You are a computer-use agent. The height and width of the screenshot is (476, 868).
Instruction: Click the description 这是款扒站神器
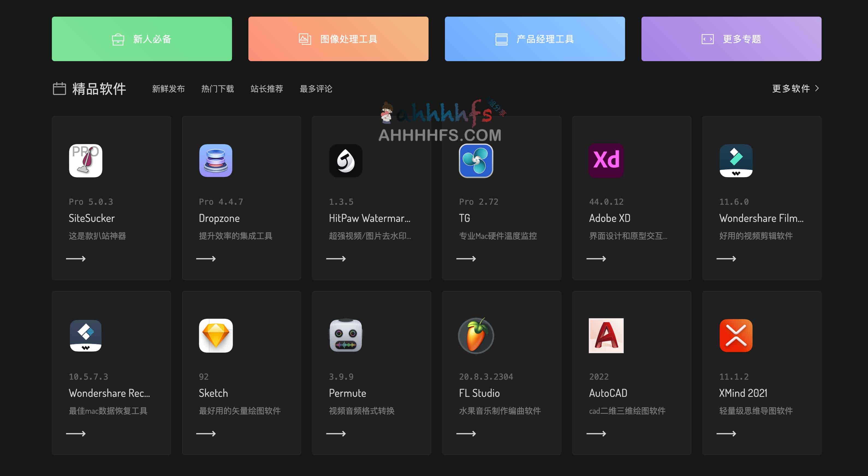tap(97, 236)
